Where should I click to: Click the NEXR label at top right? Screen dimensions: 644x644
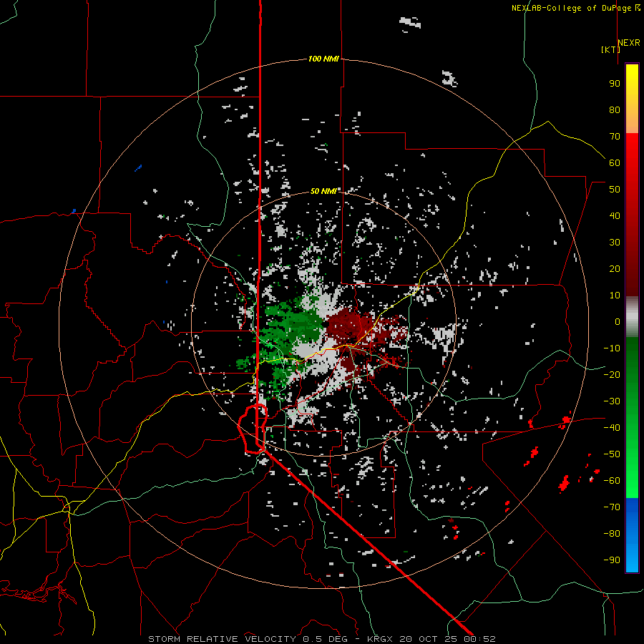tap(629, 43)
